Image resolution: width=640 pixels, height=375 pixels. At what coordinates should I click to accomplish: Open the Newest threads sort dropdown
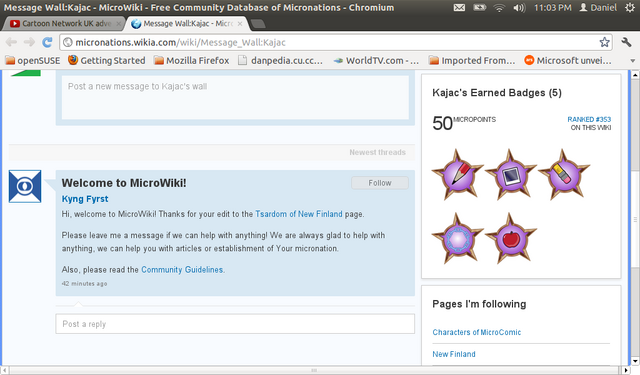click(x=377, y=152)
